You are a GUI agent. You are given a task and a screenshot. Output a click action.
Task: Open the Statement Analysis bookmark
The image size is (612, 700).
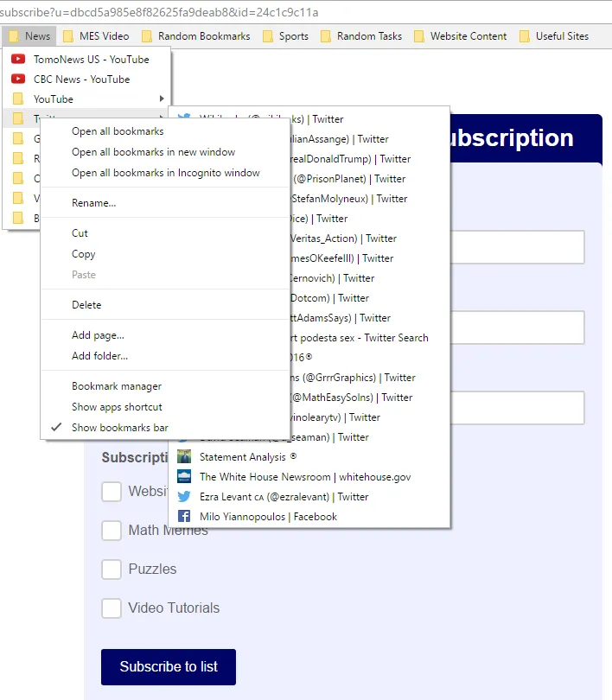[309, 456]
